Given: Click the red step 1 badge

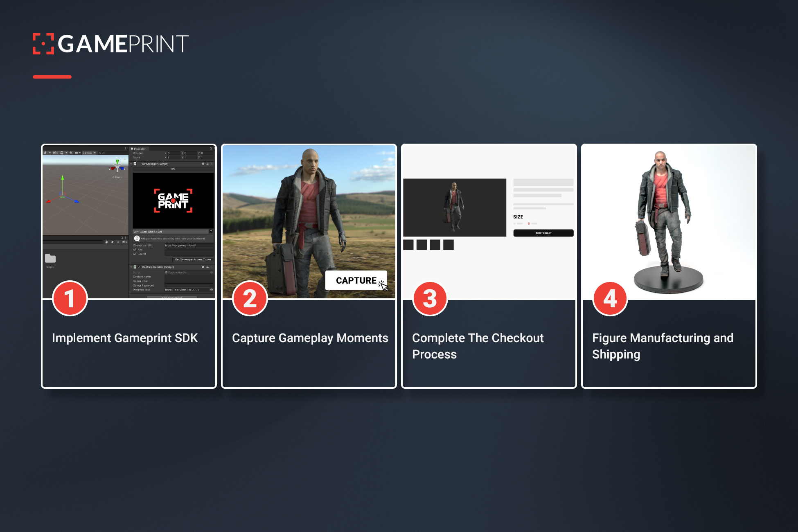Looking at the screenshot, I should (x=70, y=298).
